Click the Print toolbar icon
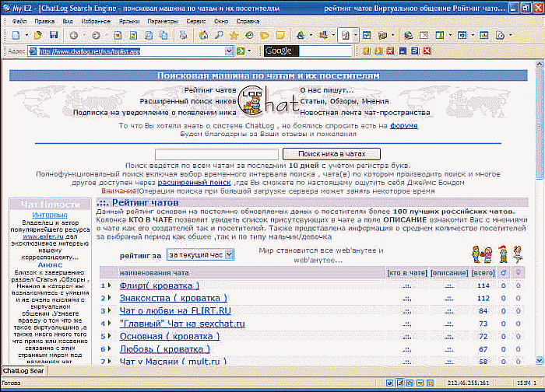 pos(183,35)
